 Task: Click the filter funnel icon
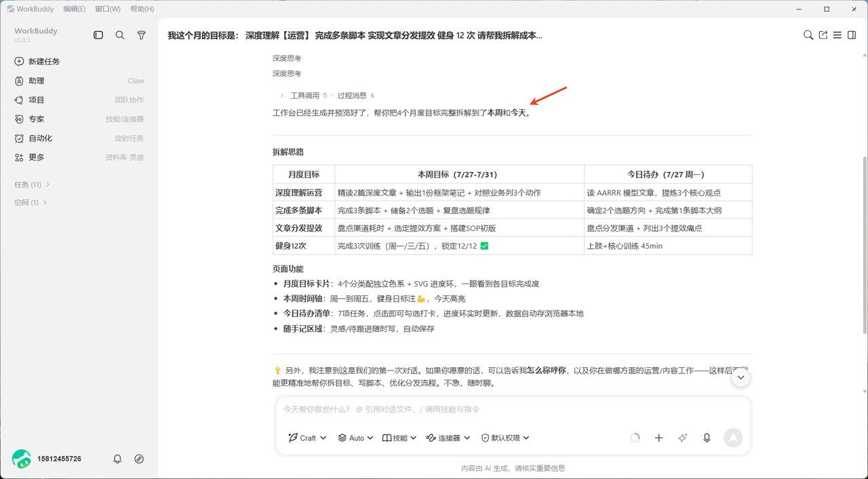[x=142, y=35]
